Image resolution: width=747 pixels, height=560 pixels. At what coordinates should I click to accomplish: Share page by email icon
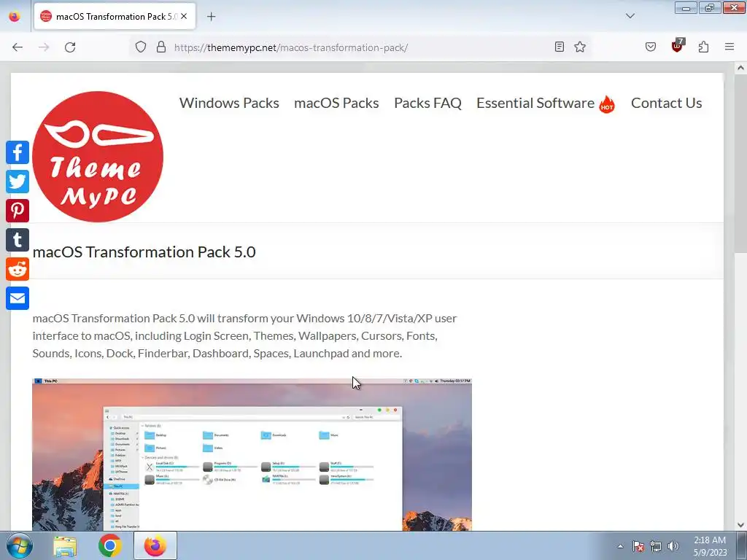click(18, 298)
